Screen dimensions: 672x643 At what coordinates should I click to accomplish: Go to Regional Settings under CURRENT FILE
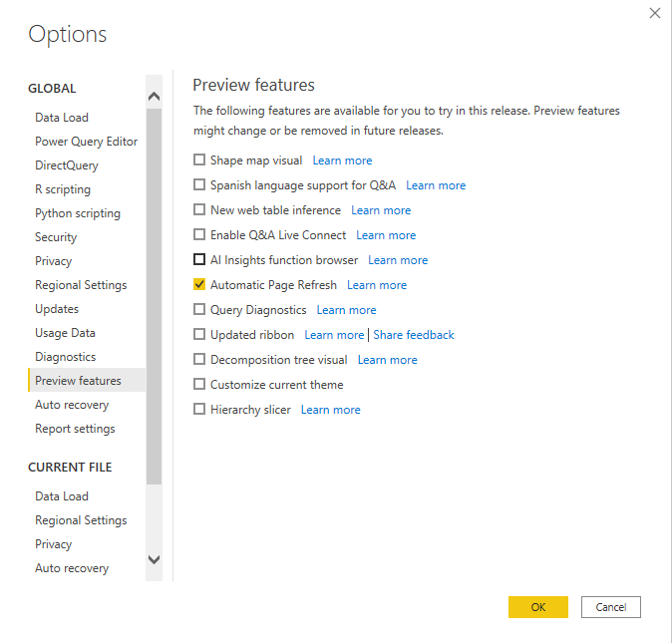(81, 520)
